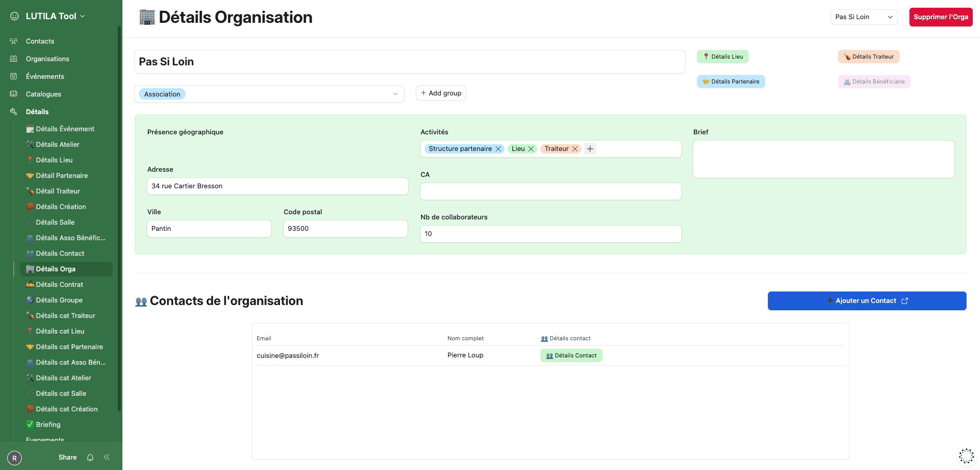
Task: Open Détails Événement page
Action: click(x=66, y=129)
